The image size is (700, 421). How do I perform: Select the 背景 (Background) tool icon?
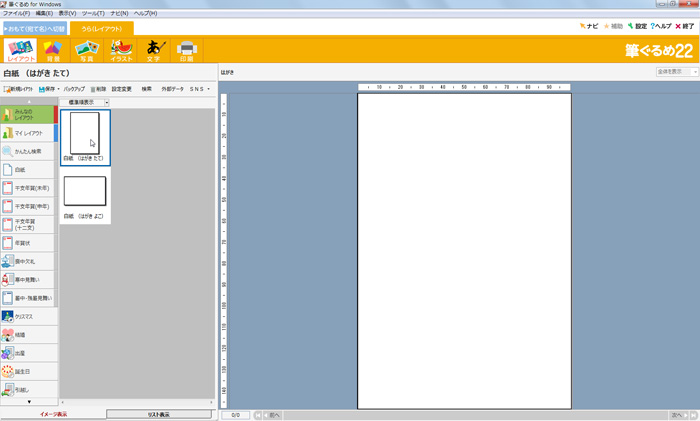(53, 51)
